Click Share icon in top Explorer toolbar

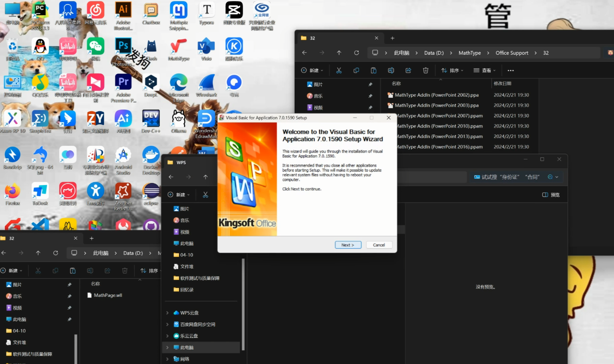click(408, 70)
